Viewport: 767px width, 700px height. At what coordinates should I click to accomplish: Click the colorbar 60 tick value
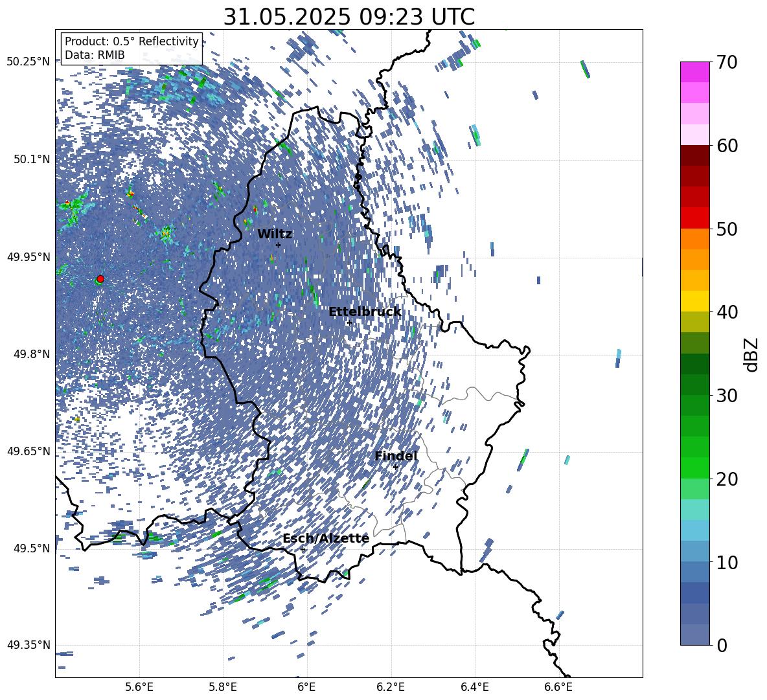click(x=727, y=146)
